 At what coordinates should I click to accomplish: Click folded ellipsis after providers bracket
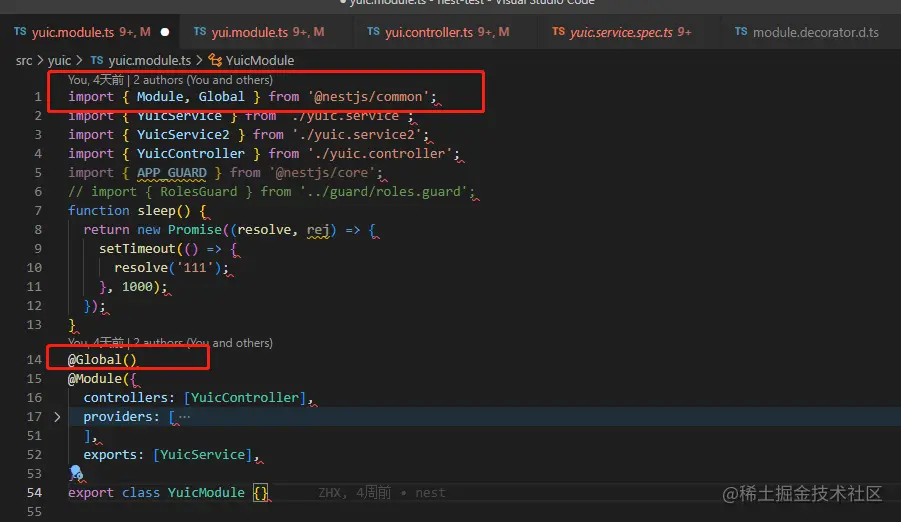click(x=184, y=416)
